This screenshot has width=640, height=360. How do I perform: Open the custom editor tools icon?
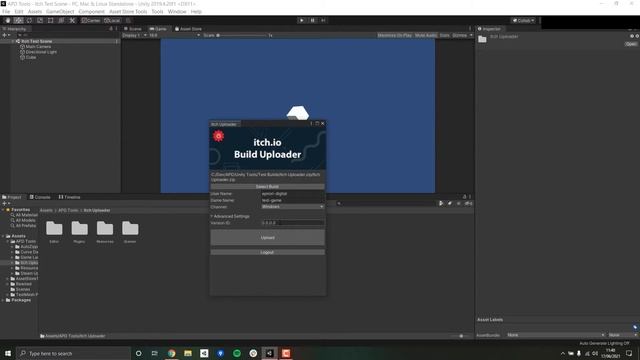[72, 20]
